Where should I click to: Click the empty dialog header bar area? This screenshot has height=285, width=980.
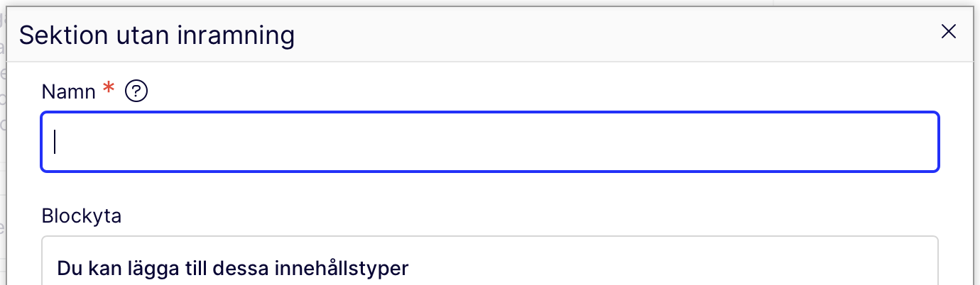pyautogui.click(x=604, y=34)
